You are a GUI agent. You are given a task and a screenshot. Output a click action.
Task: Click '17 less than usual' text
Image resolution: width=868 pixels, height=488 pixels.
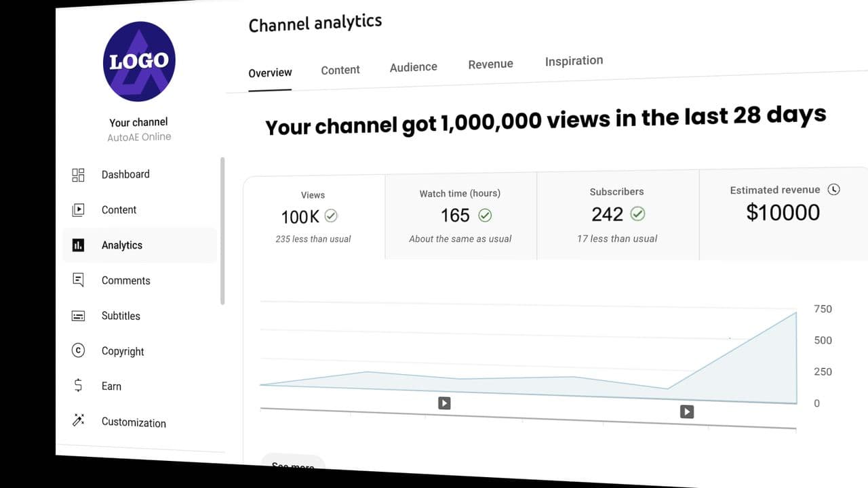(x=617, y=239)
